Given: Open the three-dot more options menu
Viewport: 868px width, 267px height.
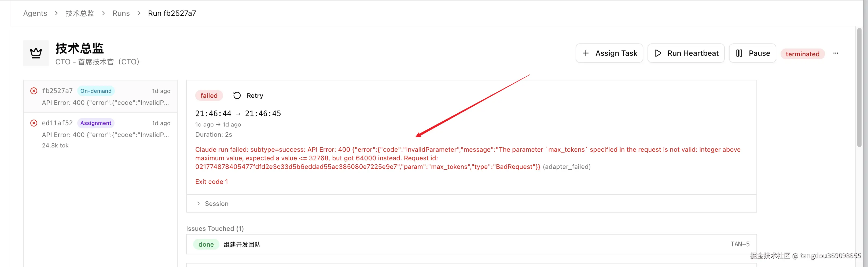Looking at the screenshot, I should (x=835, y=53).
